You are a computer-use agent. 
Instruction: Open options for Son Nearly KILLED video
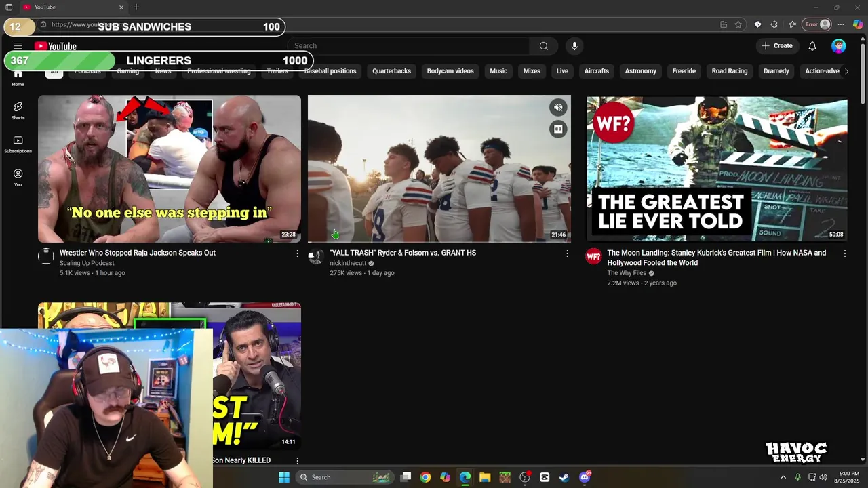(x=297, y=460)
